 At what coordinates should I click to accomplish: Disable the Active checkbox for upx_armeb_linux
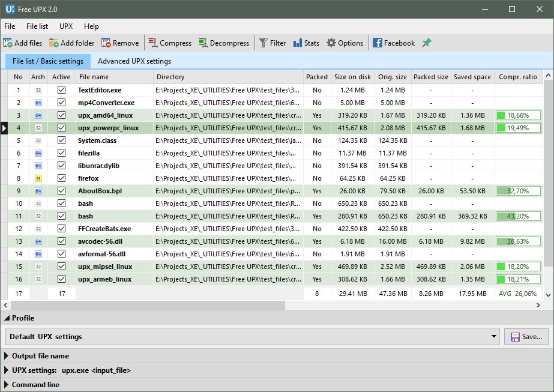61,279
